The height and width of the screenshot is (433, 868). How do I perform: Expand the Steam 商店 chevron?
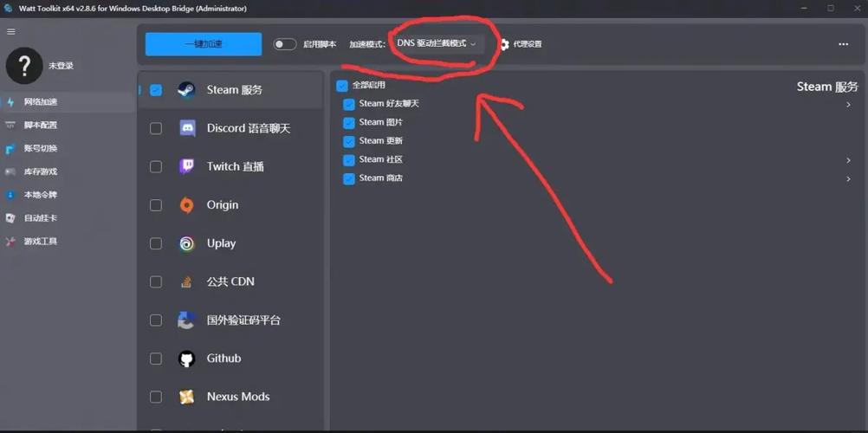(848, 179)
